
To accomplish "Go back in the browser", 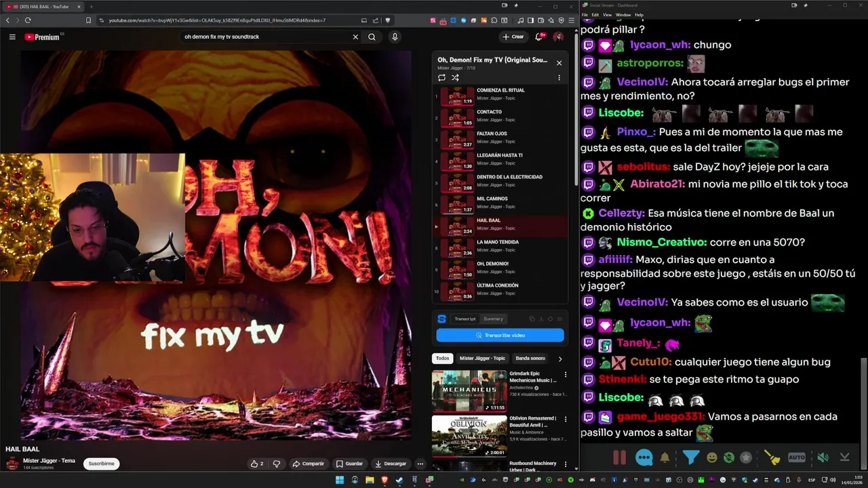I will [8, 20].
